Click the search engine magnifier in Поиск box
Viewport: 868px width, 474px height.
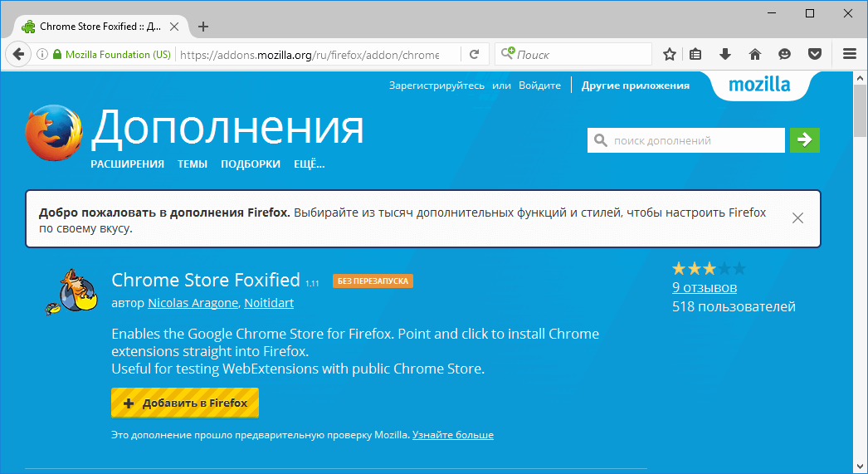(508, 53)
